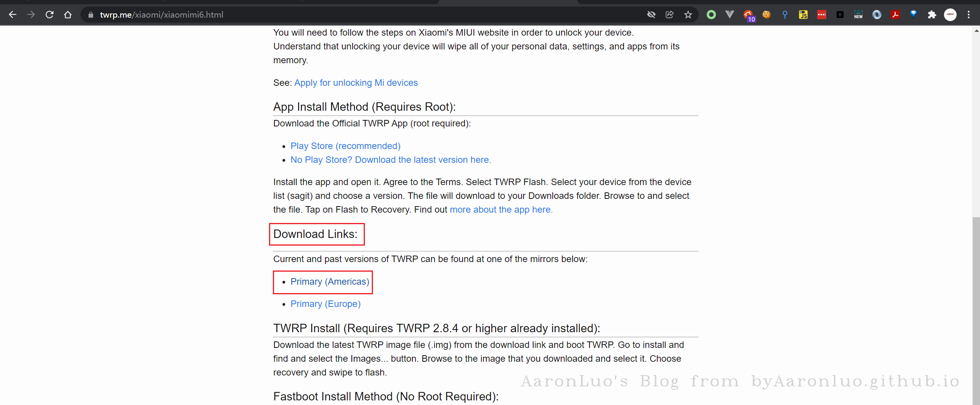
Task: Open the Primary (Europe) mirror link
Action: 325,304
